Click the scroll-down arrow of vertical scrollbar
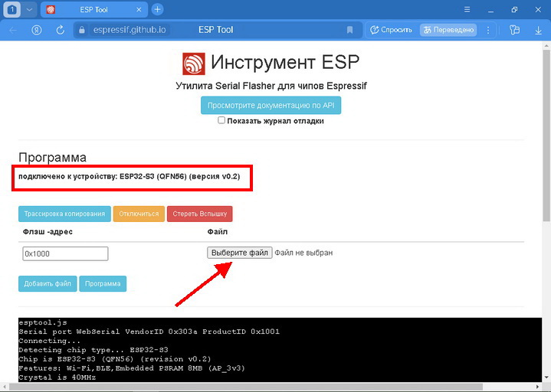Screen dimensions: 551x392 tap(546, 378)
